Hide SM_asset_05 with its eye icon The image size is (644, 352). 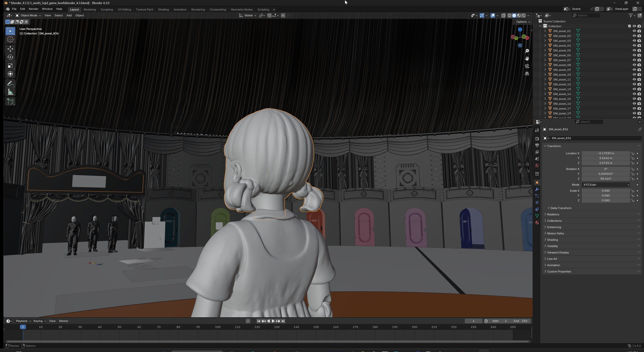click(634, 50)
